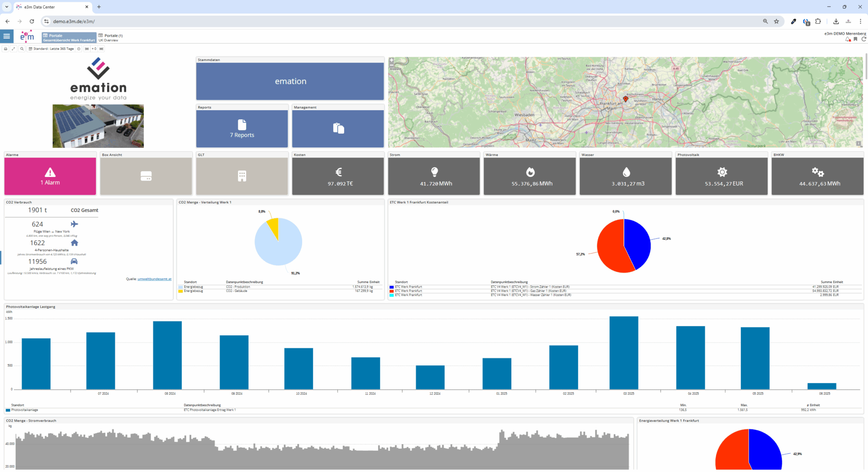868x472 pixels.
Task: Open the browser extensions puzzle icon
Action: (x=818, y=21)
